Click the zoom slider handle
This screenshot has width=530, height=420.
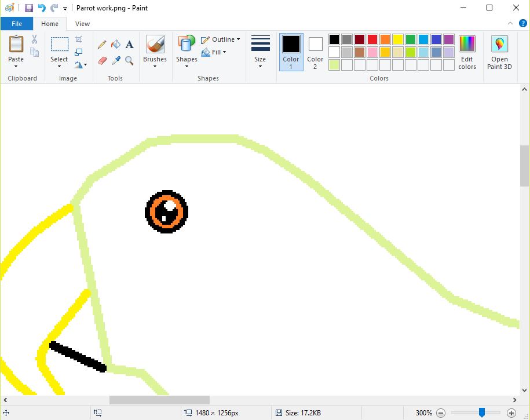pyautogui.click(x=482, y=412)
